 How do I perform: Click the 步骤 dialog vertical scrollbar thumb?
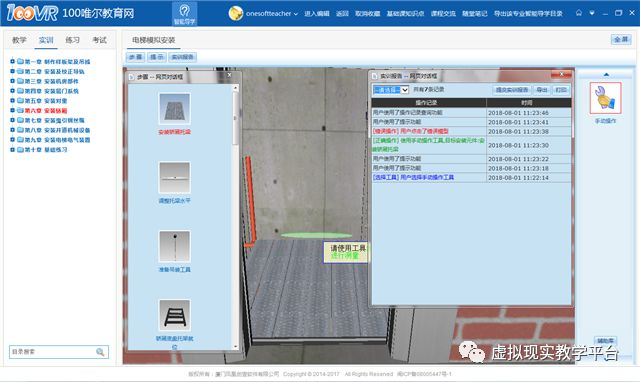pos(236,118)
